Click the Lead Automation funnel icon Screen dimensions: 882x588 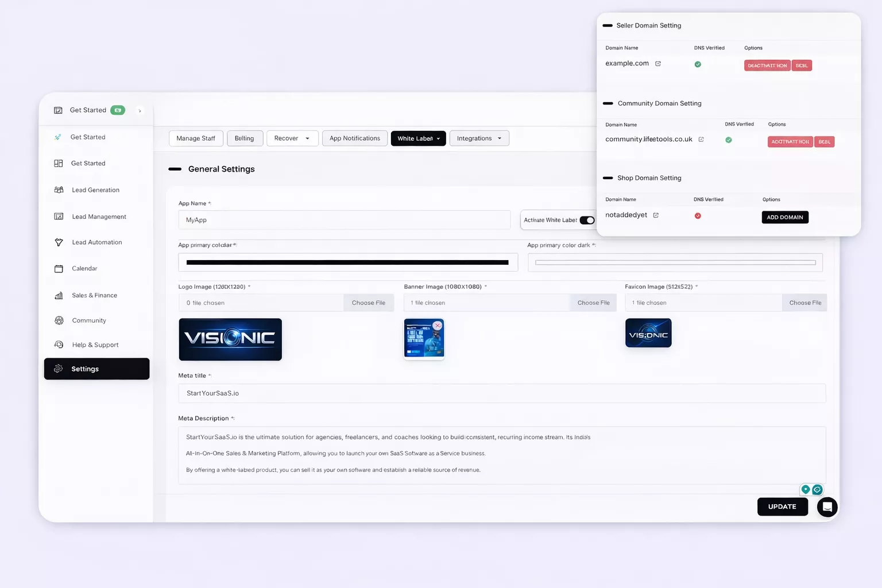tap(59, 242)
